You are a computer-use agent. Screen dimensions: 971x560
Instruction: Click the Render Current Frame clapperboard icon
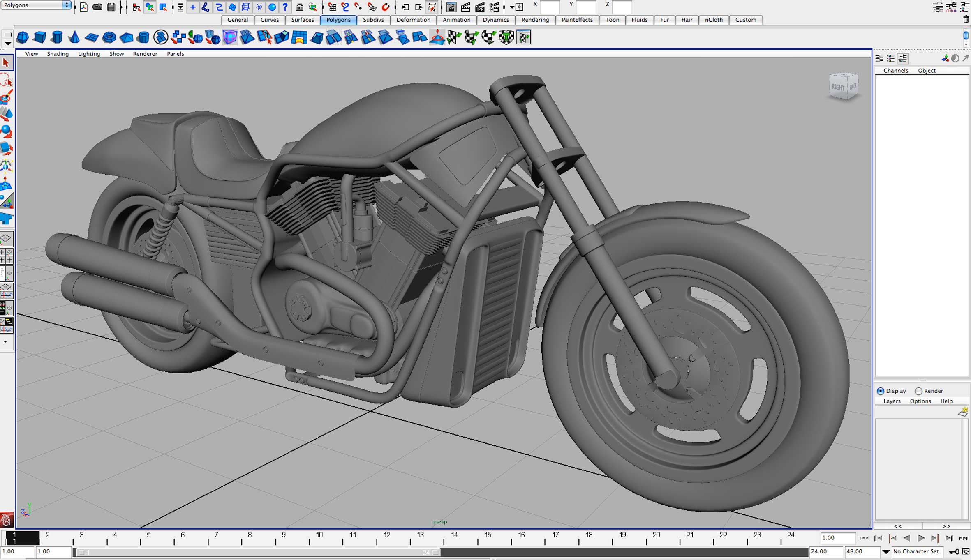coord(466,7)
